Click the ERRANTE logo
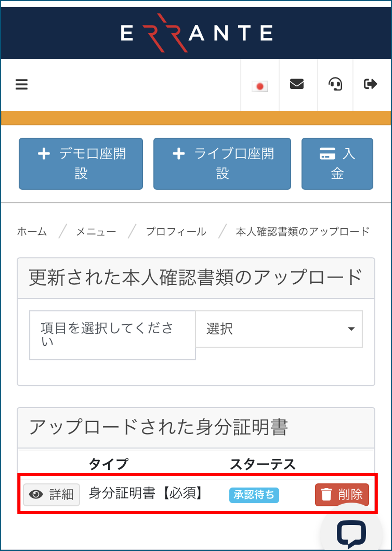 pyautogui.click(x=197, y=33)
